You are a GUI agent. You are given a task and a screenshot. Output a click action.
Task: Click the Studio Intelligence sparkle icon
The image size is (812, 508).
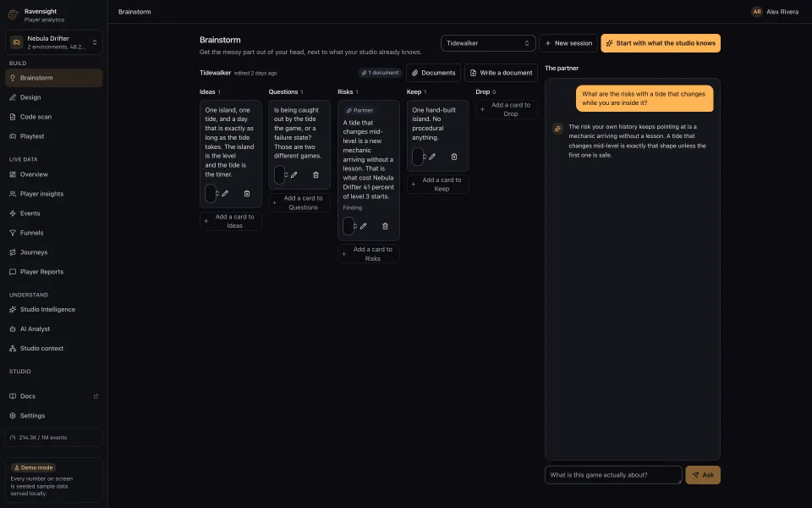(13, 310)
